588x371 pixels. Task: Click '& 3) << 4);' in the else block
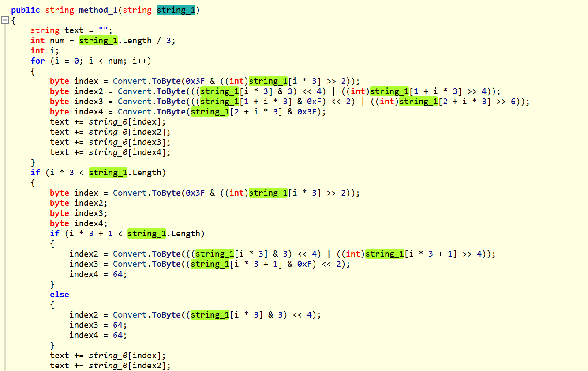295,315
